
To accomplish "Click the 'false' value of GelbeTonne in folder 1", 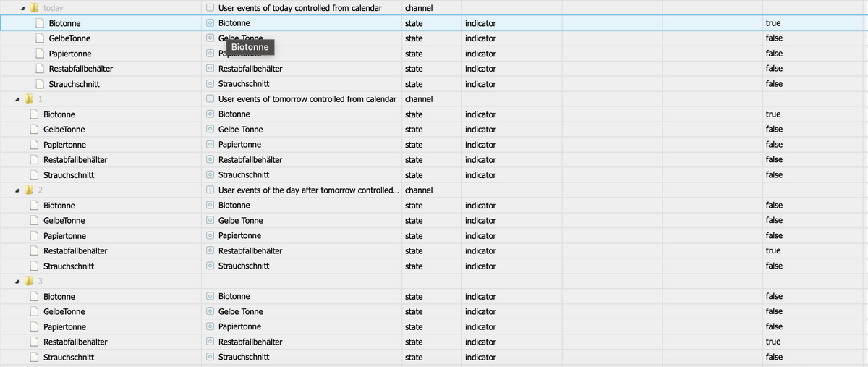I will (774, 130).
